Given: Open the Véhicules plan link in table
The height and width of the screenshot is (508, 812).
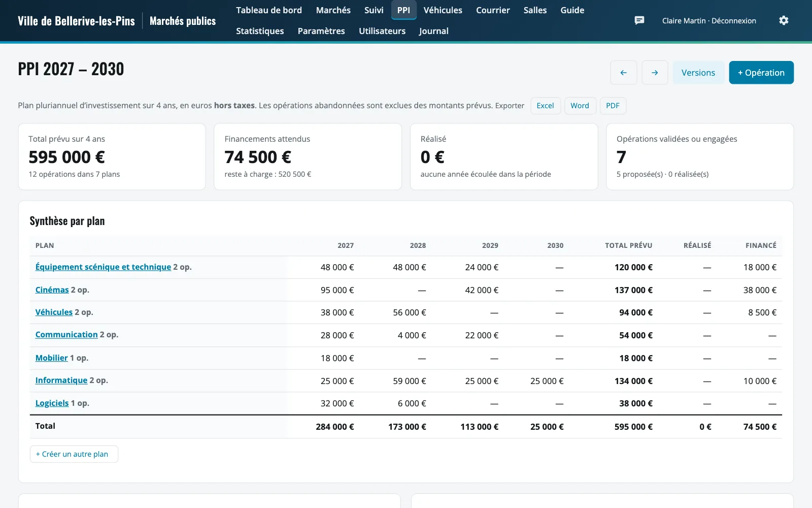Looking at the screenshot, I should 54,312.
